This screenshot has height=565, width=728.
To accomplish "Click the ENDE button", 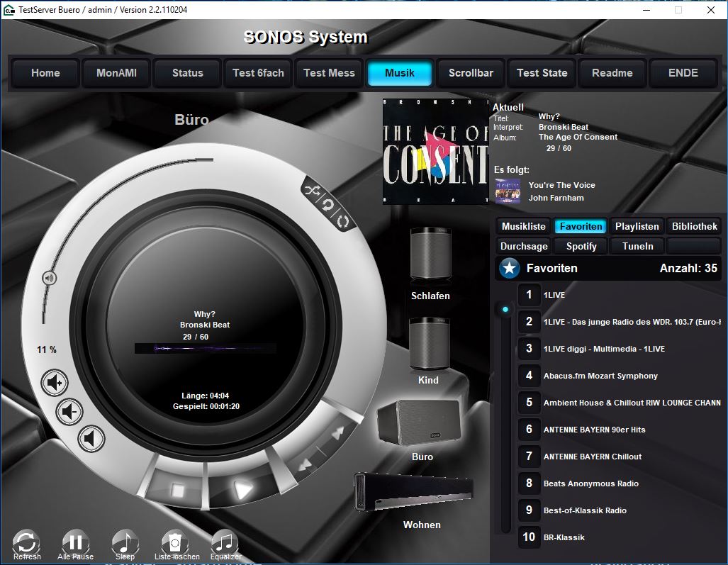I will coord(683,73).
